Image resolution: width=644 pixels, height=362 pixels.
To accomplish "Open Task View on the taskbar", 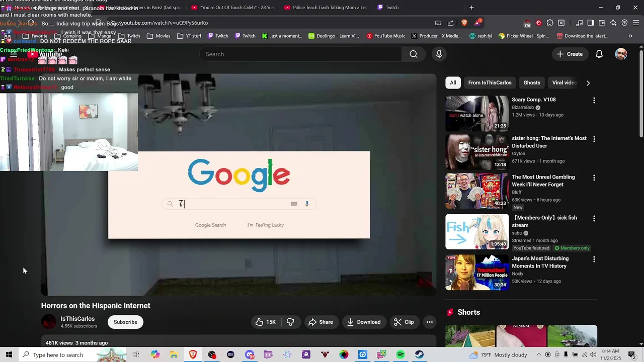I will pos(135,355).
